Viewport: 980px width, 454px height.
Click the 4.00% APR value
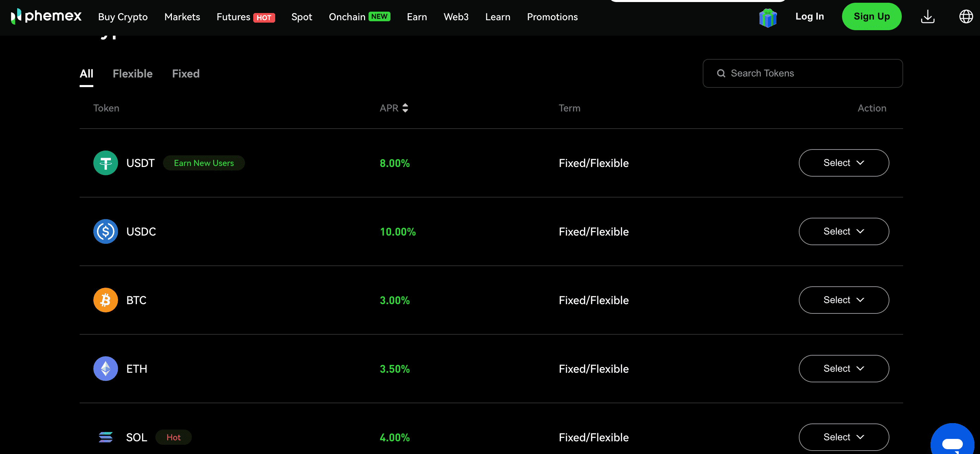coord(395,438)
